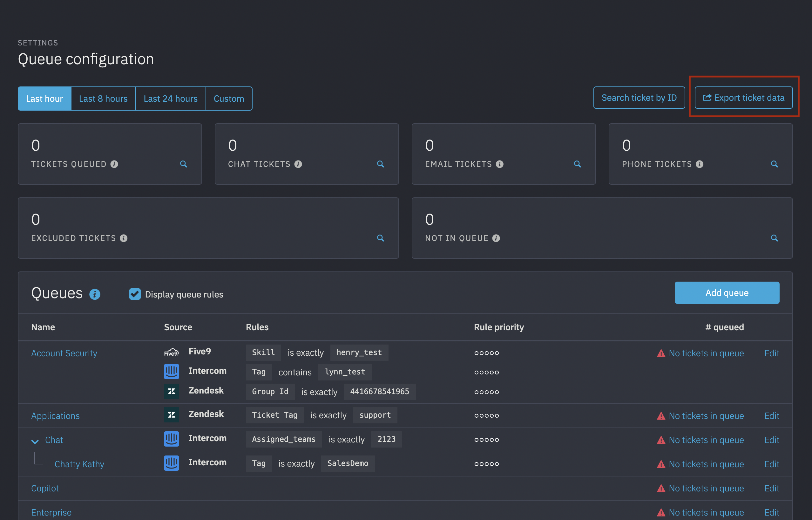Edit the Chatty Kathy queue
This screenshot has height=520, width=812.
772,464
